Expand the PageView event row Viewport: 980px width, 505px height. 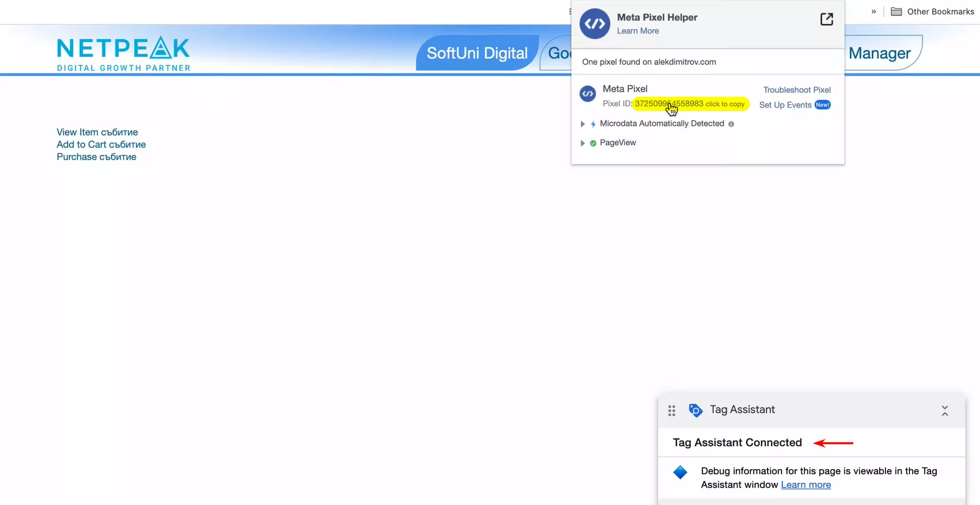[582, 143]
